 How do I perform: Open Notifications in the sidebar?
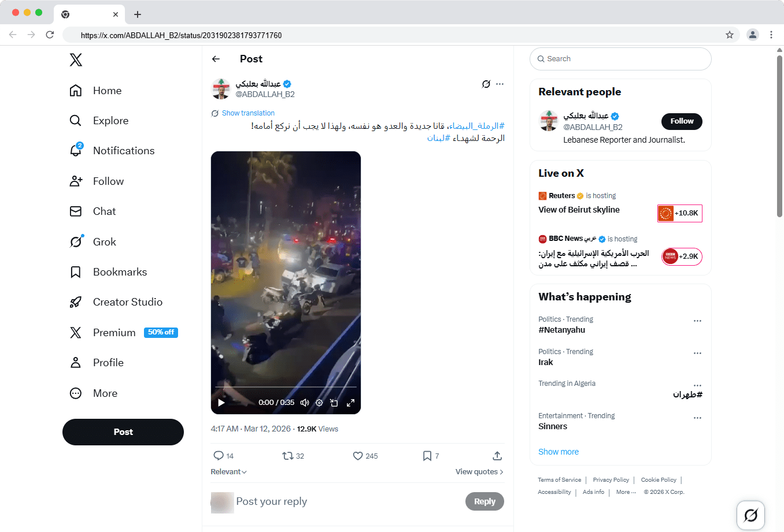pyautogui.click(x=123, y=151)
